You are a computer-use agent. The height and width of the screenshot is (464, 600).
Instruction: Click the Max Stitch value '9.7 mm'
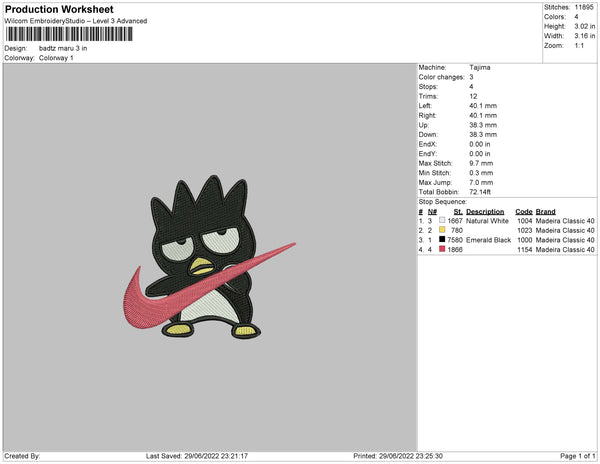[481, 163]
